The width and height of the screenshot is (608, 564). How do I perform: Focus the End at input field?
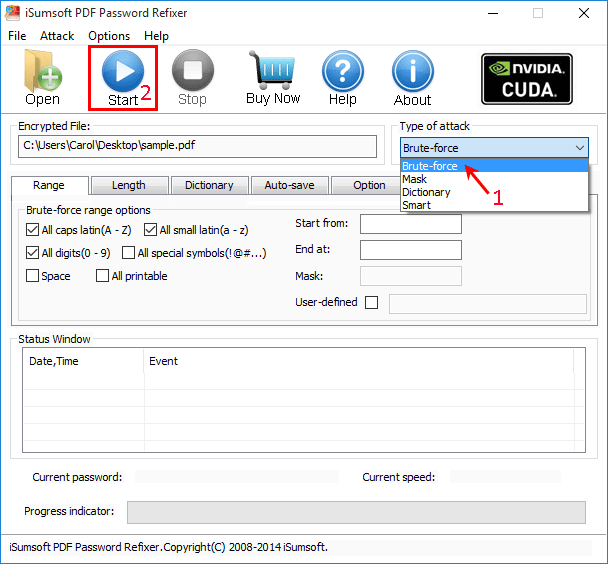click(x=411, y=250)
